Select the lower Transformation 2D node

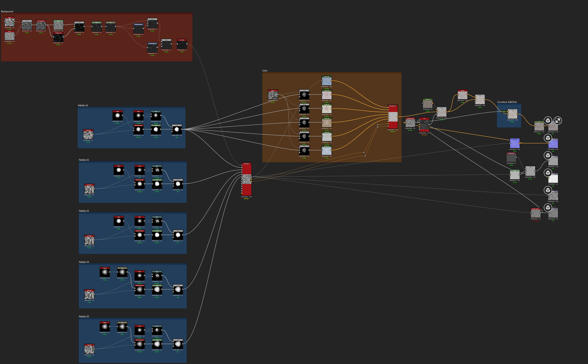[x=152, y=47]
